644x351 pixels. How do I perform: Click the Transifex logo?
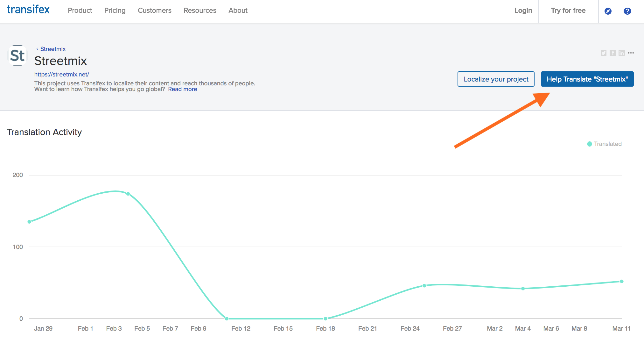click(28, 10)
